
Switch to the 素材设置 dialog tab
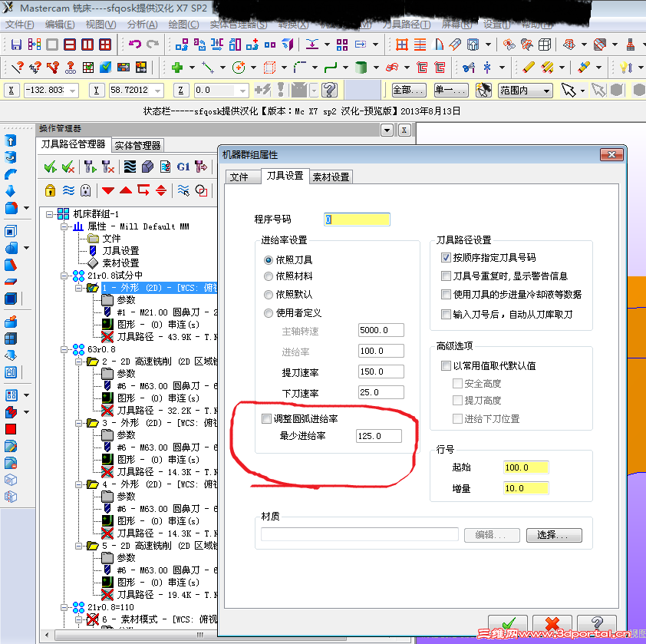click(331, 177)
